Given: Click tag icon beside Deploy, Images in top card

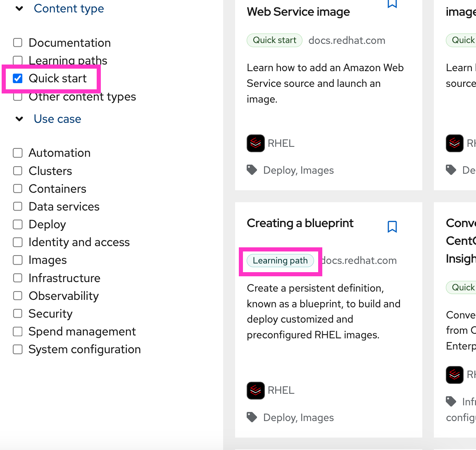Looking at the screenshot, I should [252, 170].
